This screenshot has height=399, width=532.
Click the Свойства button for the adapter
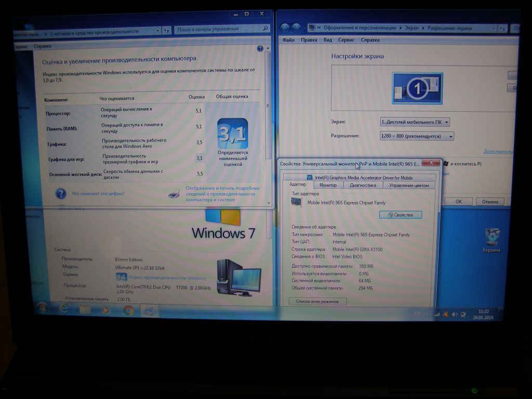(401, 215)
